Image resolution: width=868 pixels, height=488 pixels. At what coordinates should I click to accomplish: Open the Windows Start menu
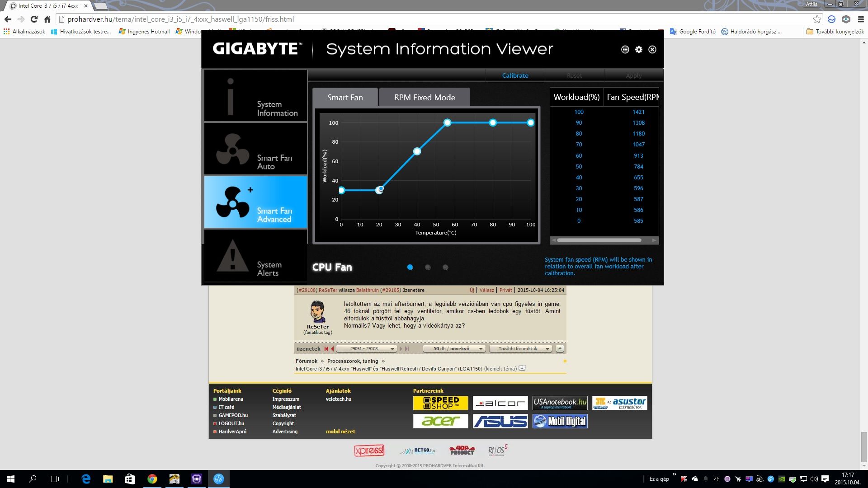[x=11, y=479]
